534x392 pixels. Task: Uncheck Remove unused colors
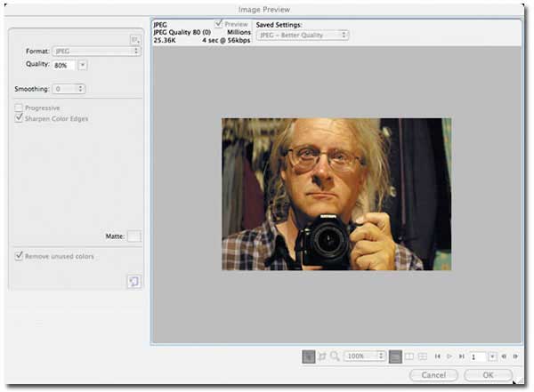pos(19,256)
